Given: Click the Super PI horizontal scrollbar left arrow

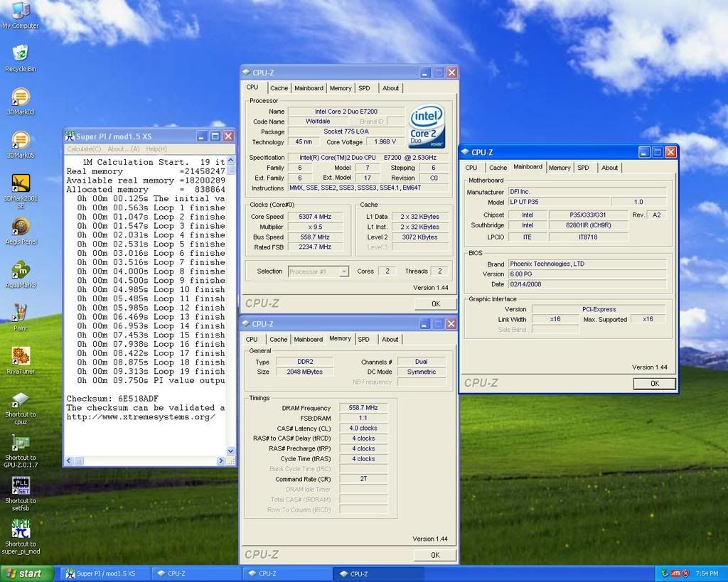Looking at the screenshot, I should [x=69, y=461].
